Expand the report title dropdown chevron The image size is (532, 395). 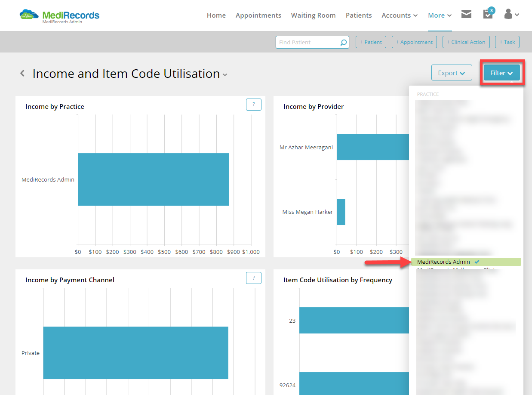225,75
